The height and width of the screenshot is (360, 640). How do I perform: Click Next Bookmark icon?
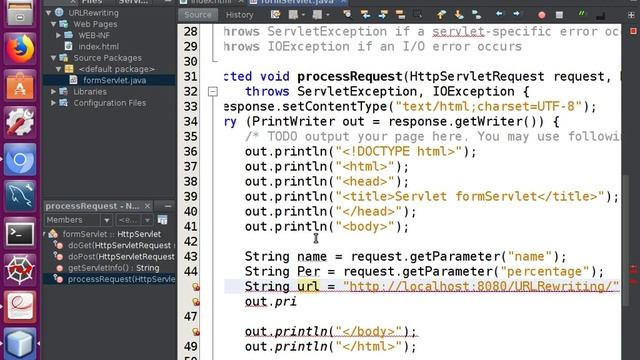(x=459, y=15)
